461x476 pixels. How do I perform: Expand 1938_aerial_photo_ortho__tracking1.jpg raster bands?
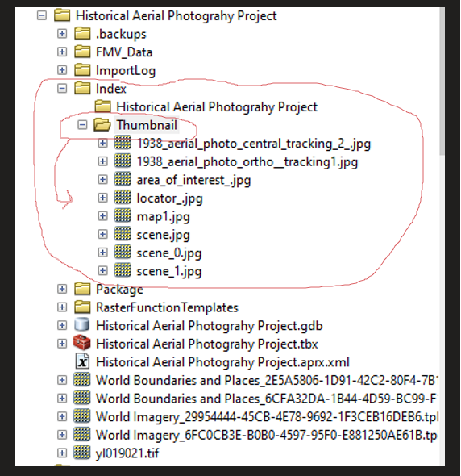(102, 161)
